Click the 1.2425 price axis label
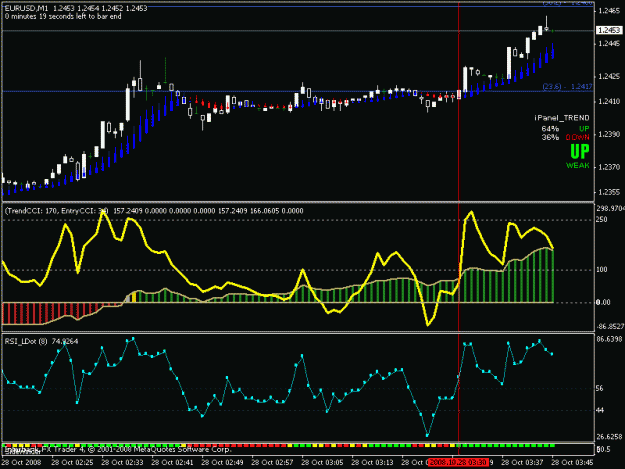Screen dimensions: 625x469 coord(609,77)
